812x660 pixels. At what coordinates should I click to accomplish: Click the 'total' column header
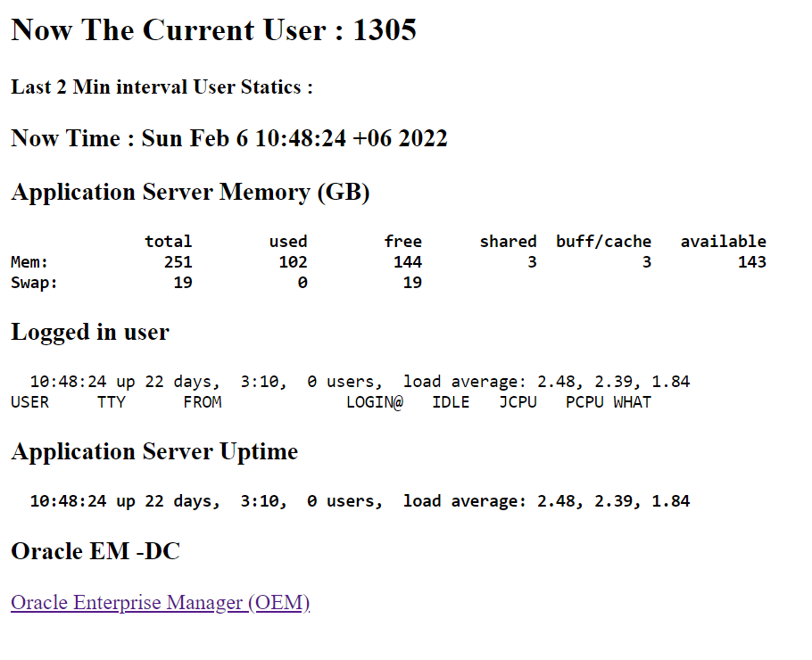(x=169, y=242)
